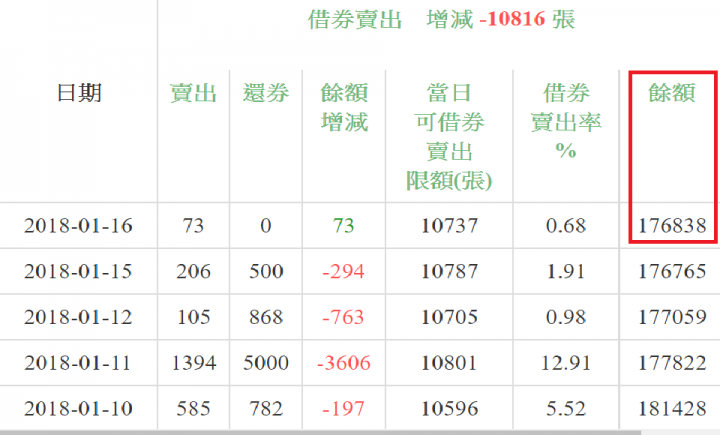Select balance value 177822
Image resolution: width=720 pixels, height=435 pixels.
tap(672, 363)
